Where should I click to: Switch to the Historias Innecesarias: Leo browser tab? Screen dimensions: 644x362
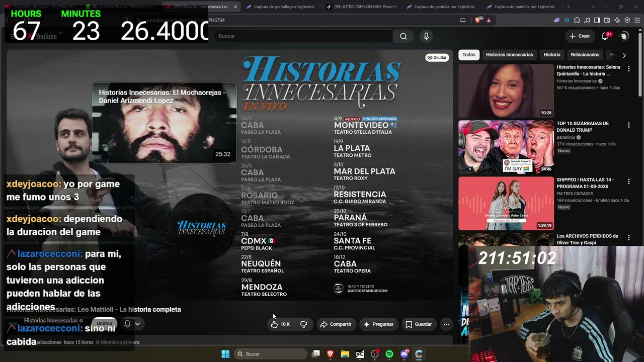click(x=200, y=7)
